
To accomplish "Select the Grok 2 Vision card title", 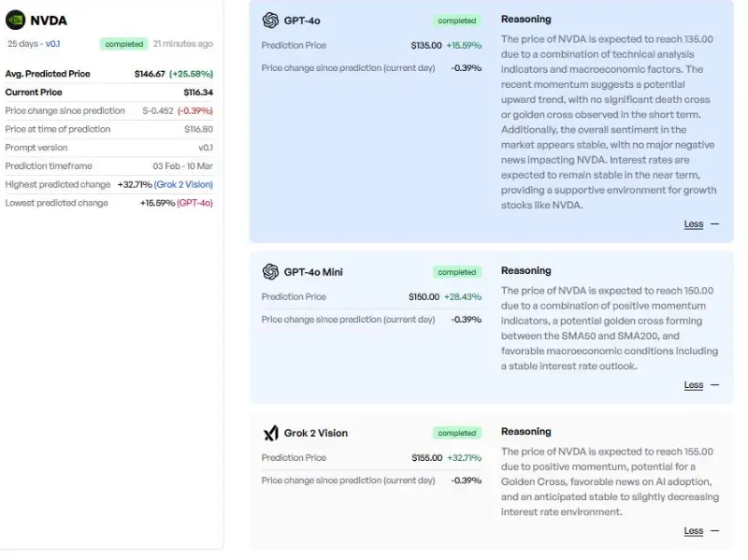I will click(x=316, y=433).
